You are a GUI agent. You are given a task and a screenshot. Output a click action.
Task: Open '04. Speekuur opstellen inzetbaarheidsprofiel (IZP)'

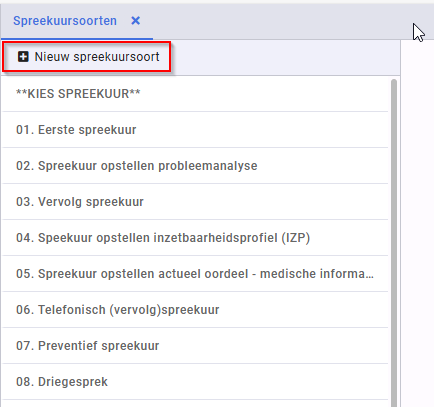[x=195, y=238]
